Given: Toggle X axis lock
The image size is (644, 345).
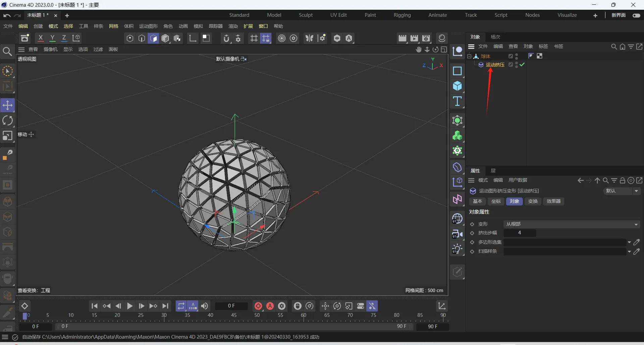Looking at the screenshot, I should tap(41, 38).
